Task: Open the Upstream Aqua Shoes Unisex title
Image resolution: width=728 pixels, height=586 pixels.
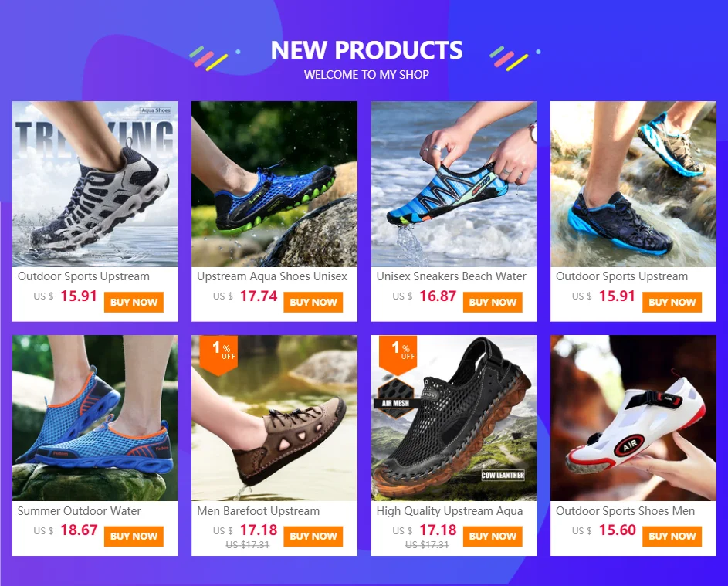Action: pyautogui.click(x=272, y=276)
